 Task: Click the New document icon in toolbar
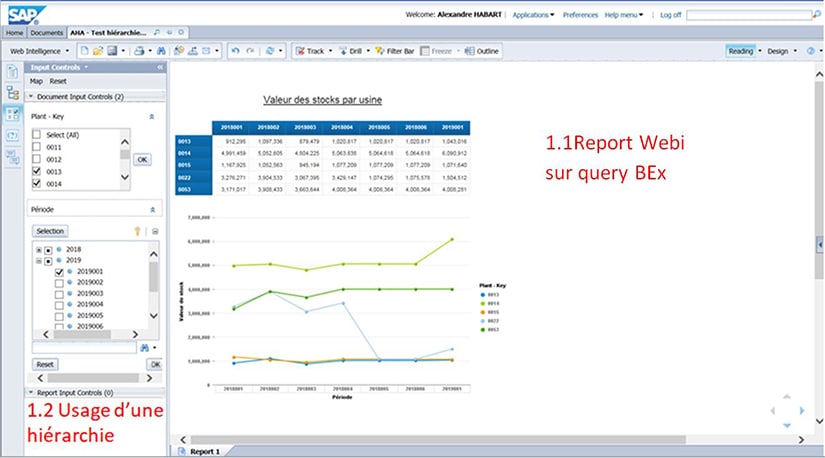(x=84, y=51)
